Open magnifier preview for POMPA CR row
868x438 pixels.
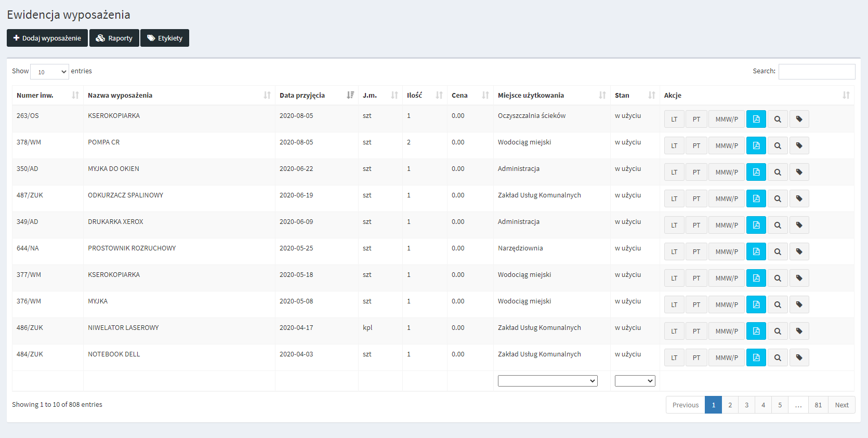click(x=778, y=145)
